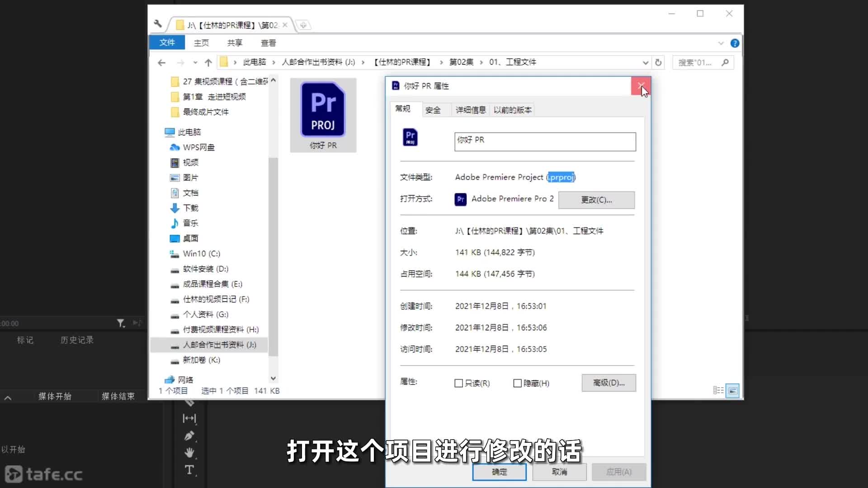Switch to details view icon in status bar
Screen dimensions: 868x488
[x=718, y=390]
